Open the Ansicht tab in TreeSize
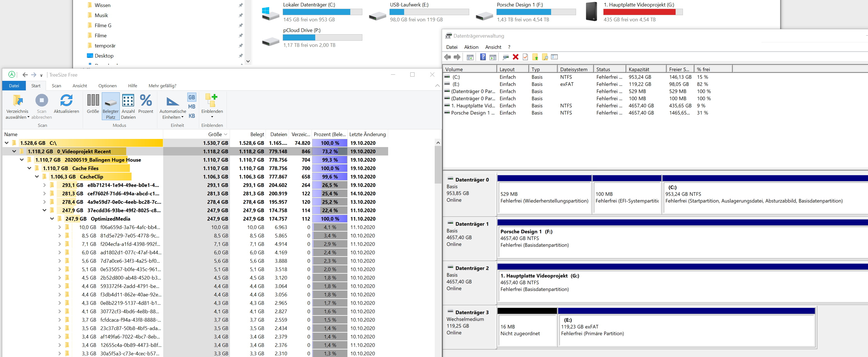This screenshot has height=357, width=868. coord(80,86)
